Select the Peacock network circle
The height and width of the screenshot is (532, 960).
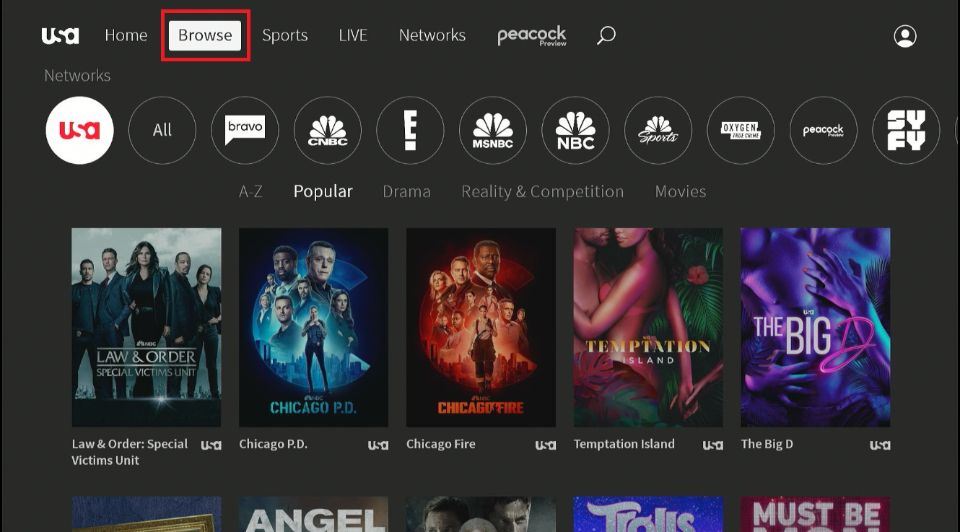(x=823, y=130)
